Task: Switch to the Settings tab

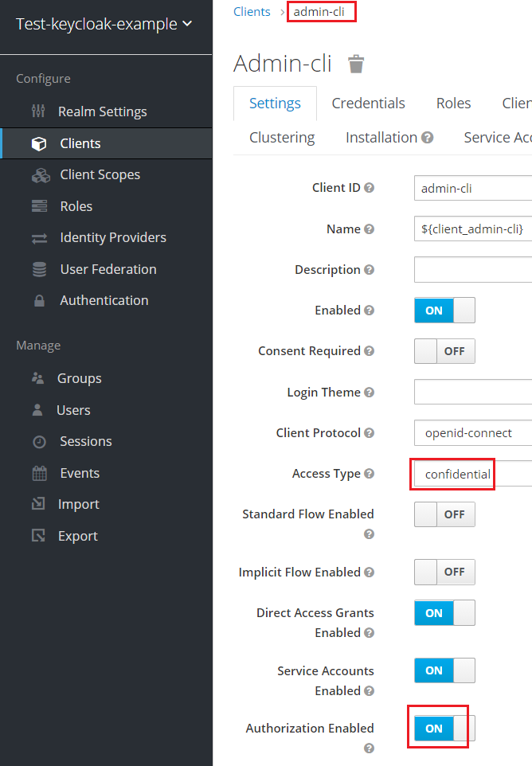Action: (275, 103)
